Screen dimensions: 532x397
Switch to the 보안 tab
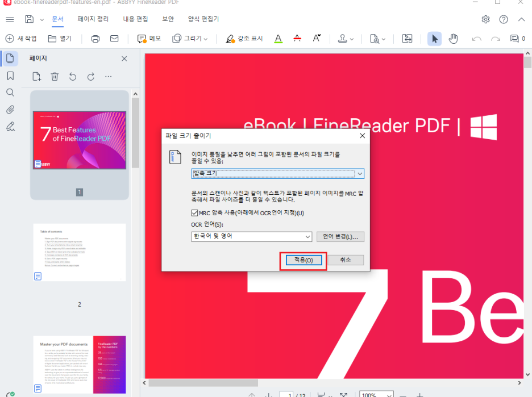coord(168,19)
